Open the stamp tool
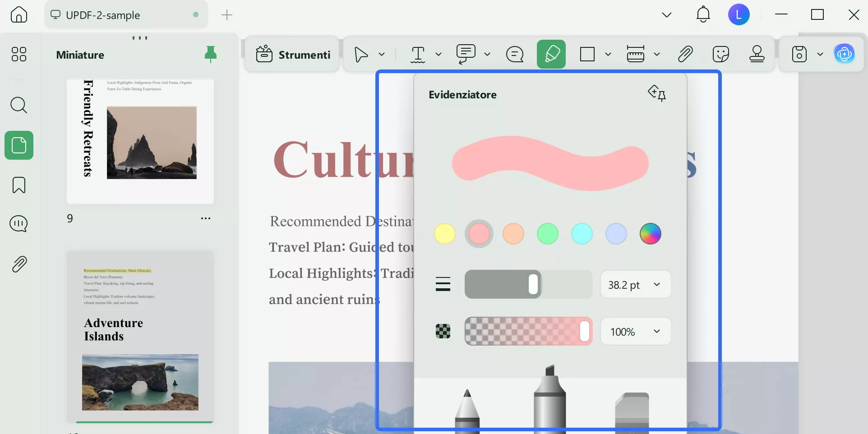The height and width of the screenshot is (434, 868). click(757, 55)
